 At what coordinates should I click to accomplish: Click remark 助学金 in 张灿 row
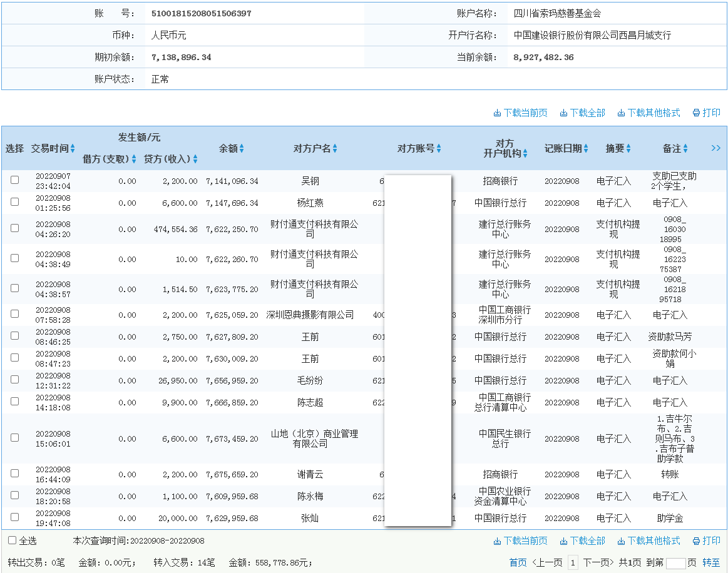tap(670, 518)
